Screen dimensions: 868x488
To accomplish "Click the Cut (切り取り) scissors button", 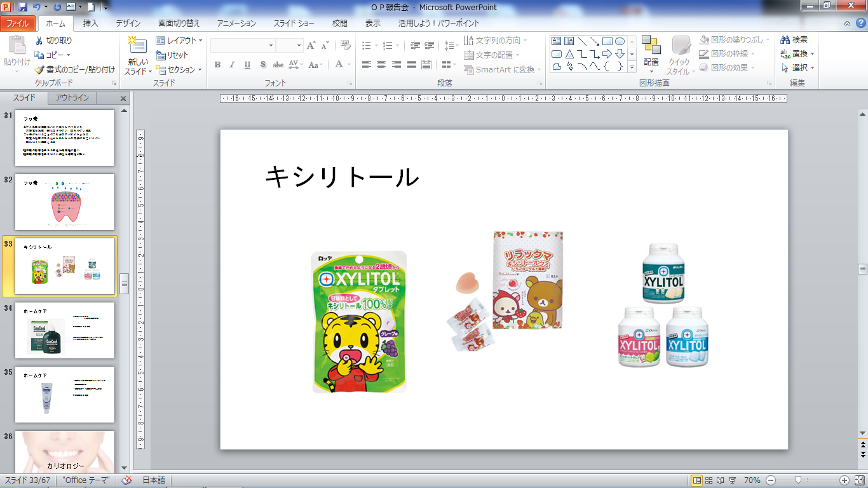I will pos(53,41).
